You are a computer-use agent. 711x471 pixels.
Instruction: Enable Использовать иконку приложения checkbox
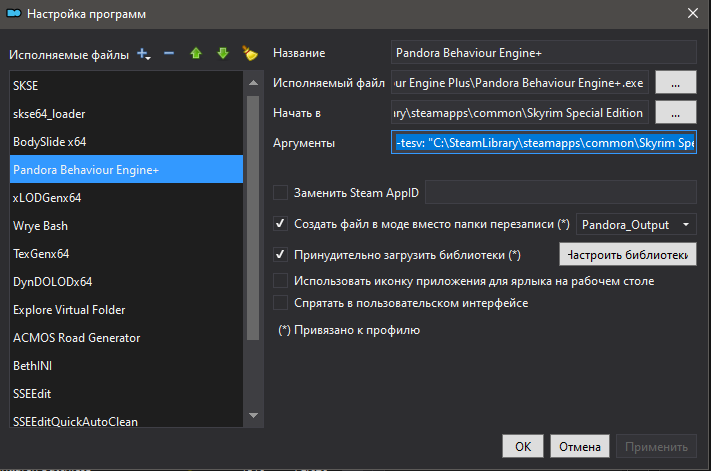click(x=280, y=281)
